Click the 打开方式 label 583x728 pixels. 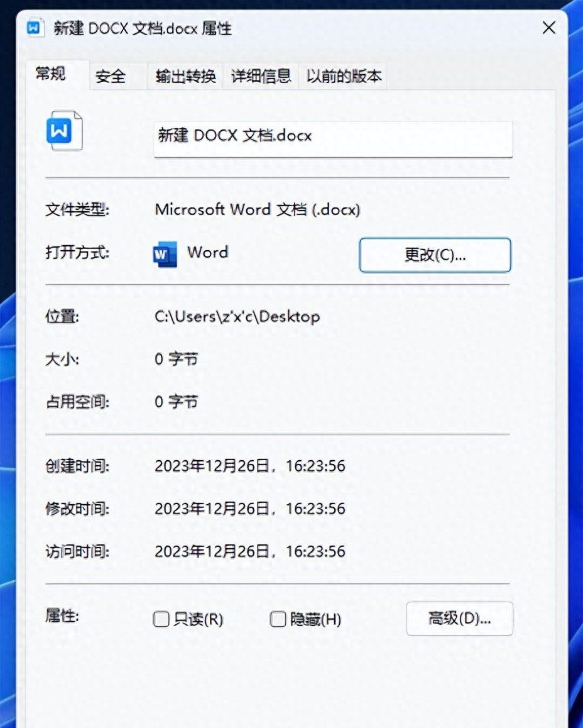(x=77, y=253)
